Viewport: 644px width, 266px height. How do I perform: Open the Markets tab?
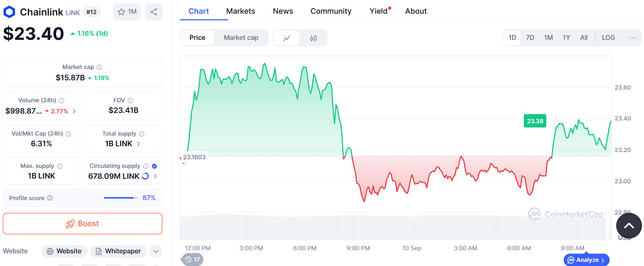[x=240, y=11]
